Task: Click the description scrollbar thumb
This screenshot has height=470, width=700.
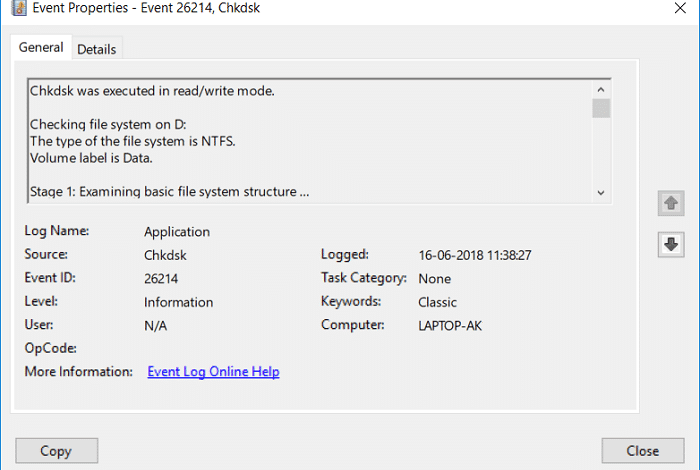Action: tap(601, 108)
